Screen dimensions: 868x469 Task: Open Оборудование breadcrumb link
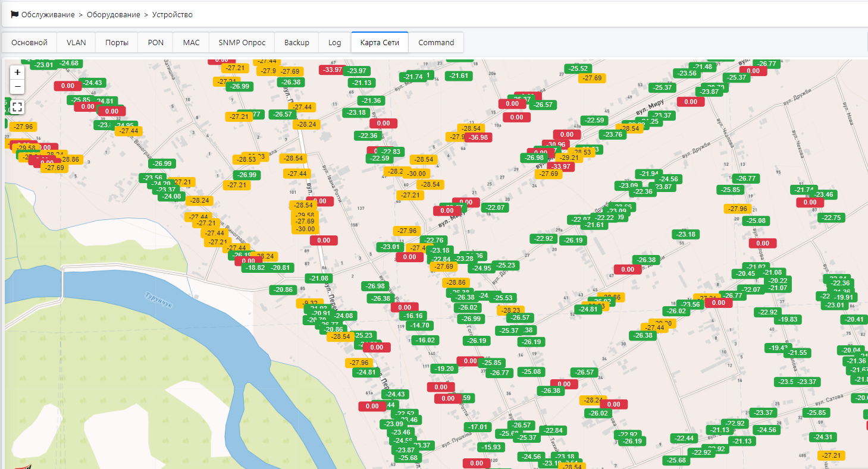[x=114, y=14]
